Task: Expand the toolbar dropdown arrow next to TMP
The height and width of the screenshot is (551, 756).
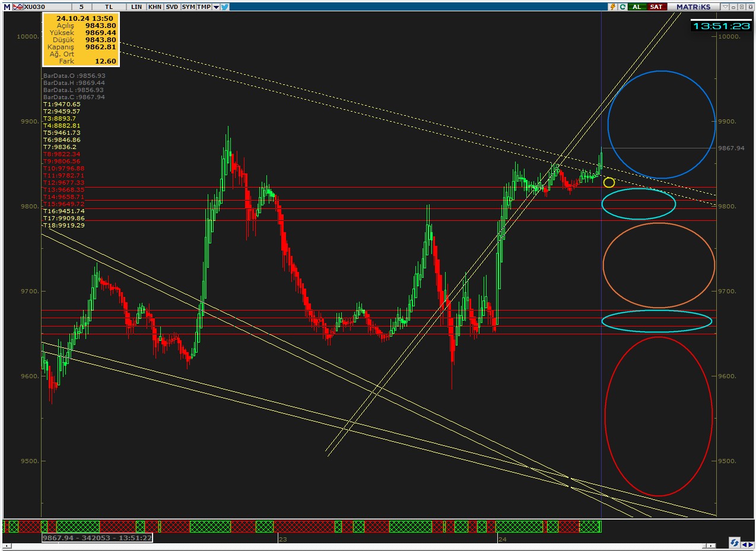Action: point(216,7)
